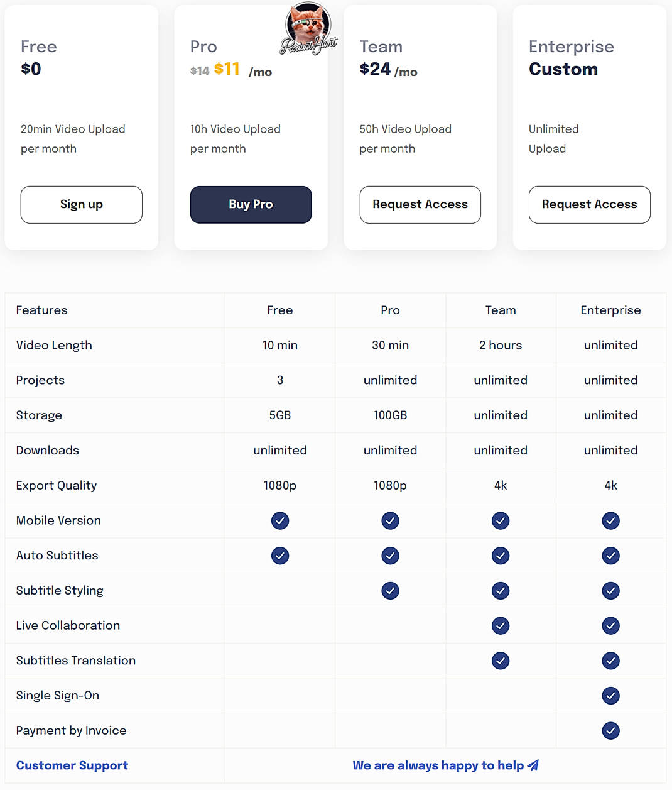This screenshot has width=672, height=790.
Task: Select the Enterprise column header in the table
Action: coord(610,310)
